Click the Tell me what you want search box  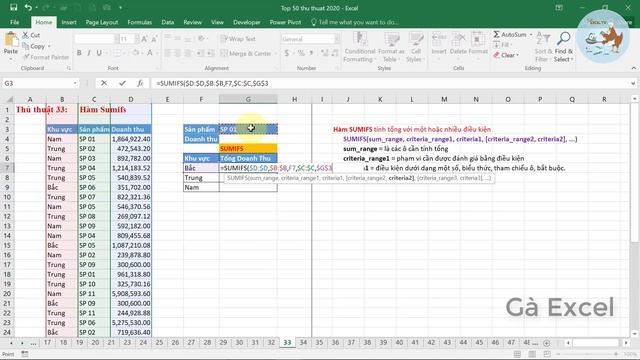355,22
